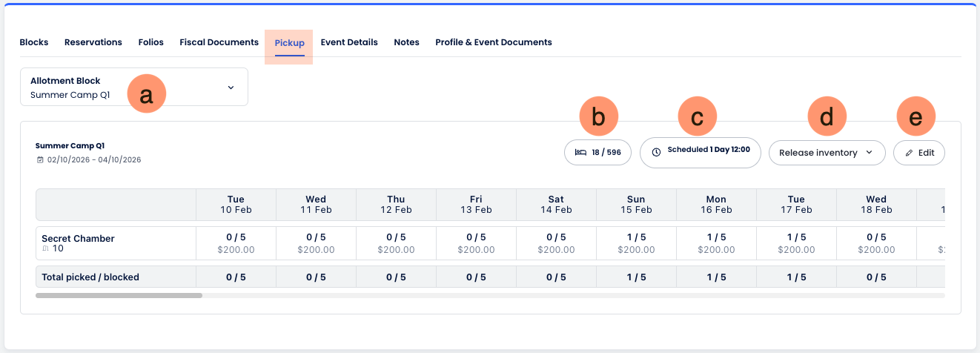Click the clock icon in the Scheduled button
This screenshot has height=353, width=980.
point(656,152)
